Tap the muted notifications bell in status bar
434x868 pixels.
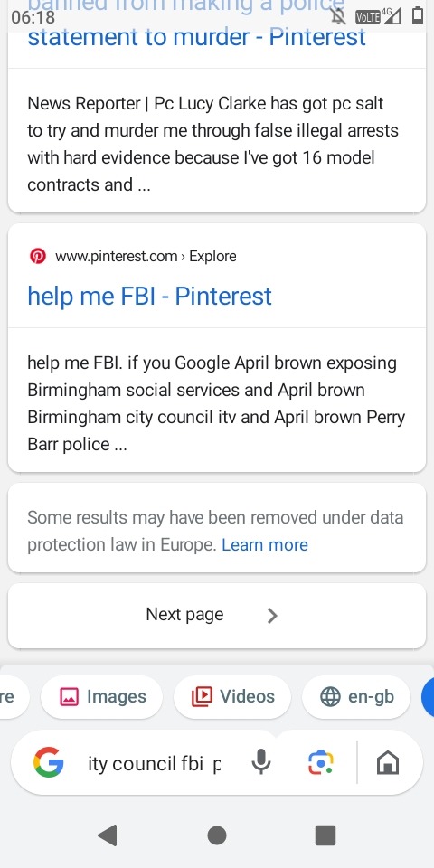tap(337, 16)
